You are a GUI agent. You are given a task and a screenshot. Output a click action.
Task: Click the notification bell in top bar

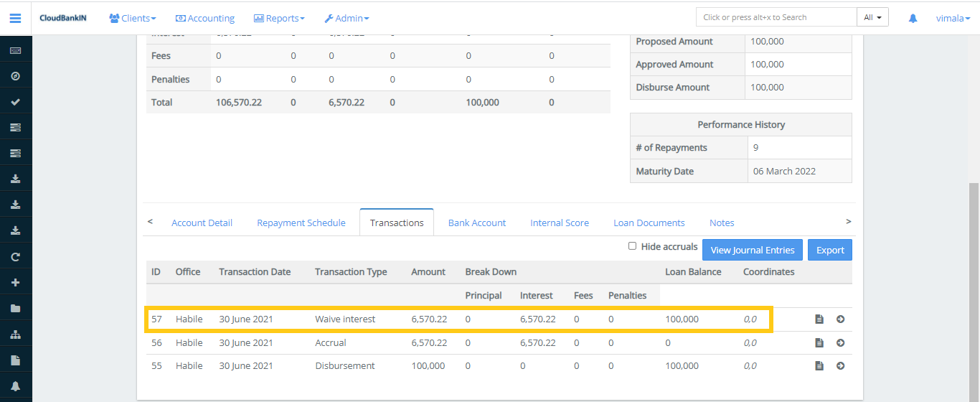point(913,18)
